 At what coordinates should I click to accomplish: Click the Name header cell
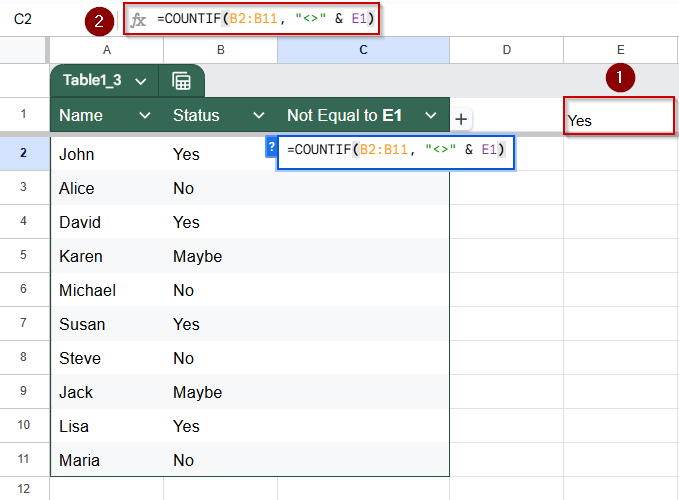107,115
